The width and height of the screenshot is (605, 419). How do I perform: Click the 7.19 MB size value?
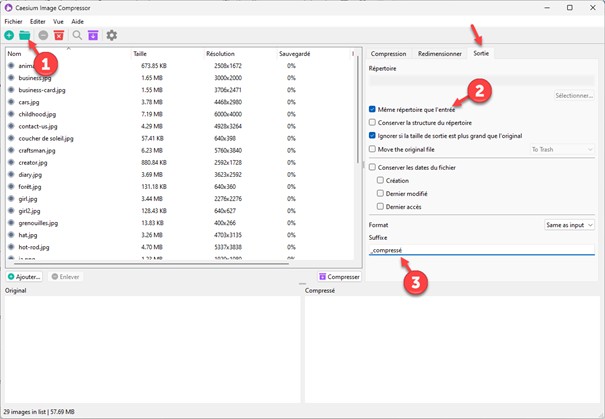(152, 114)
